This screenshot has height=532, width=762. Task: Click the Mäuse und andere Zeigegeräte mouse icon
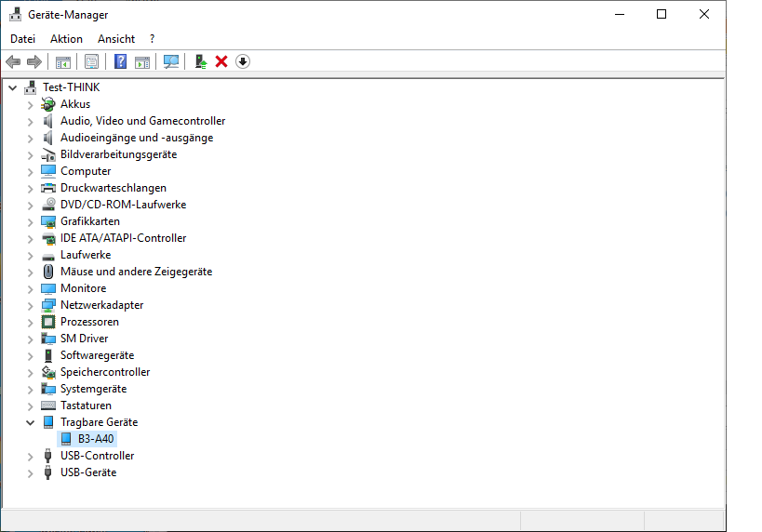coord(48,272)
